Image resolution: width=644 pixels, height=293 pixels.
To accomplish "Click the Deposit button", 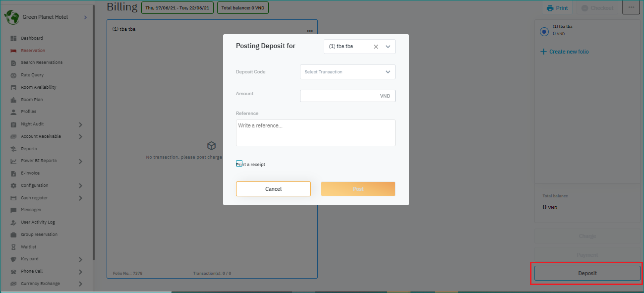I will click(587, 273).
